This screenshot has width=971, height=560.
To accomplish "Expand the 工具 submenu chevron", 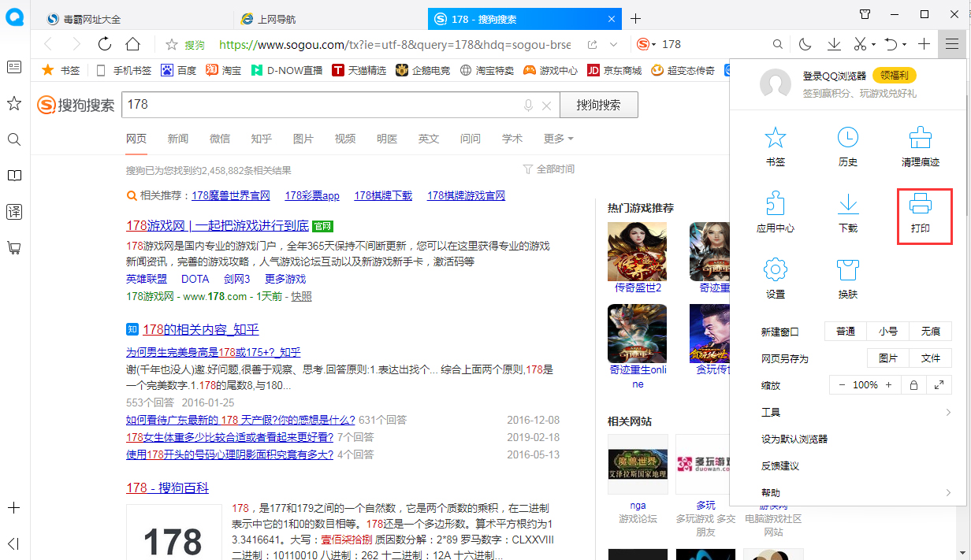I will coord(949,411).
